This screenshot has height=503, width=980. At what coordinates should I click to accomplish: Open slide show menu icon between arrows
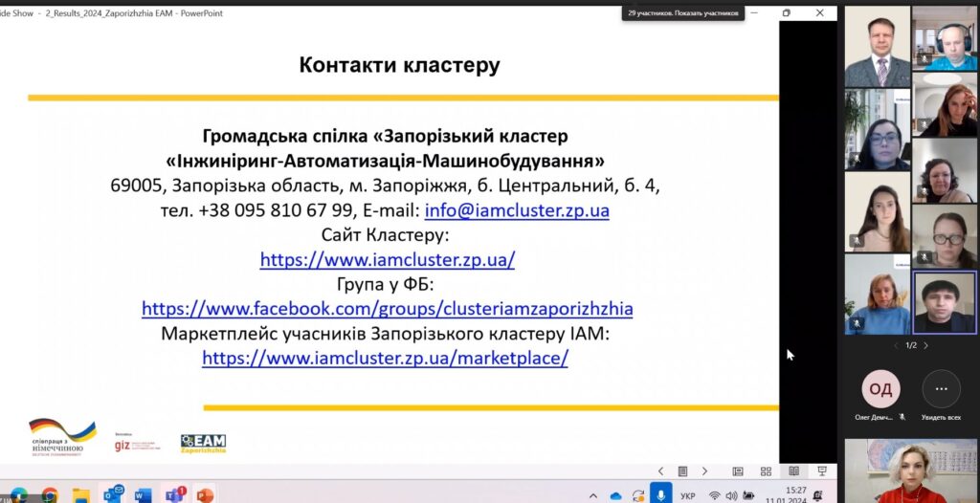(x=682, y=471)
